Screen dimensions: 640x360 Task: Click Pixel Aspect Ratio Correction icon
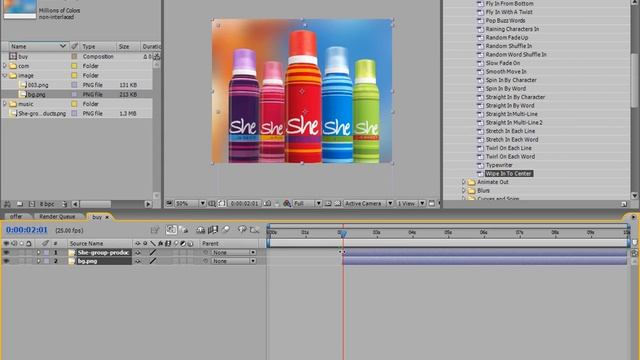431,203
